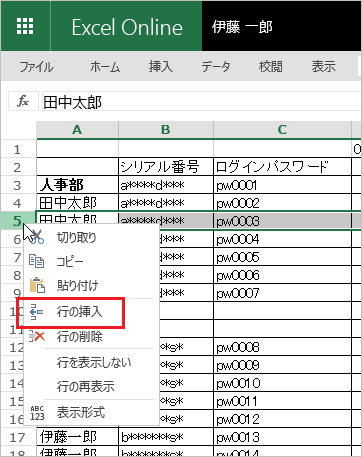Click the insert row arrow icon
The image size is (362, 457).
click(36, 312)
